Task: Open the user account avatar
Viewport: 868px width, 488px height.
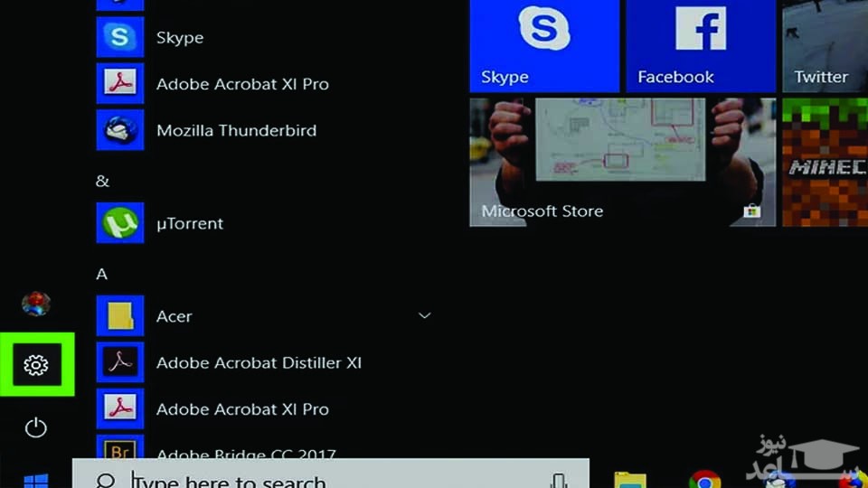Action: pos(36,304)
